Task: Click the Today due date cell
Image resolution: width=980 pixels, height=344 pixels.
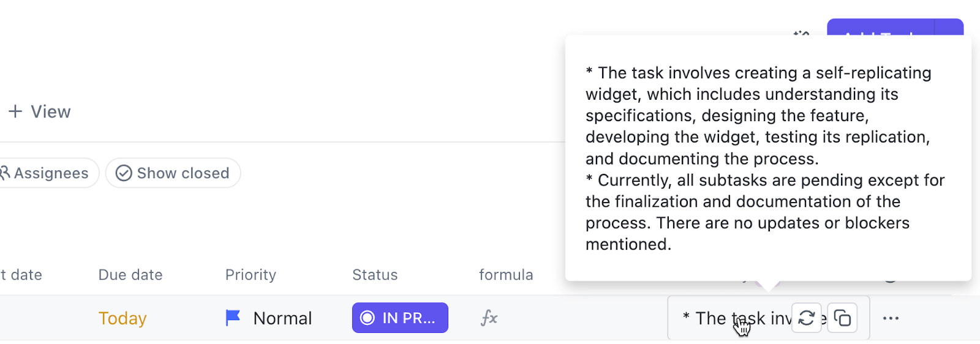Action: click(x=123, y=318)
